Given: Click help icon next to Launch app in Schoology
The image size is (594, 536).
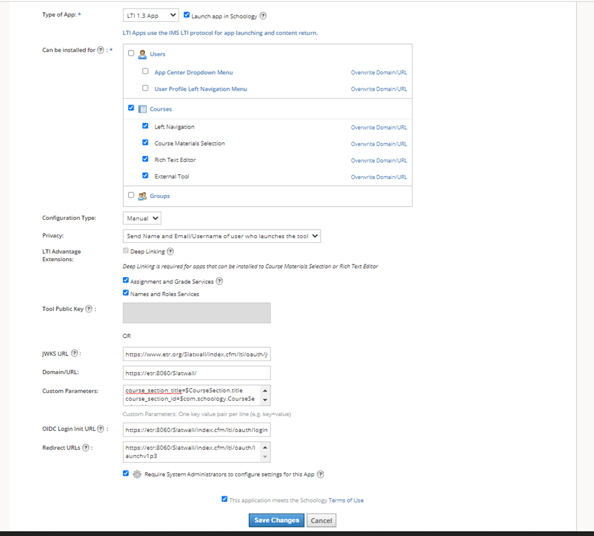Looking at the screenshot, I should tap(263, 16).
